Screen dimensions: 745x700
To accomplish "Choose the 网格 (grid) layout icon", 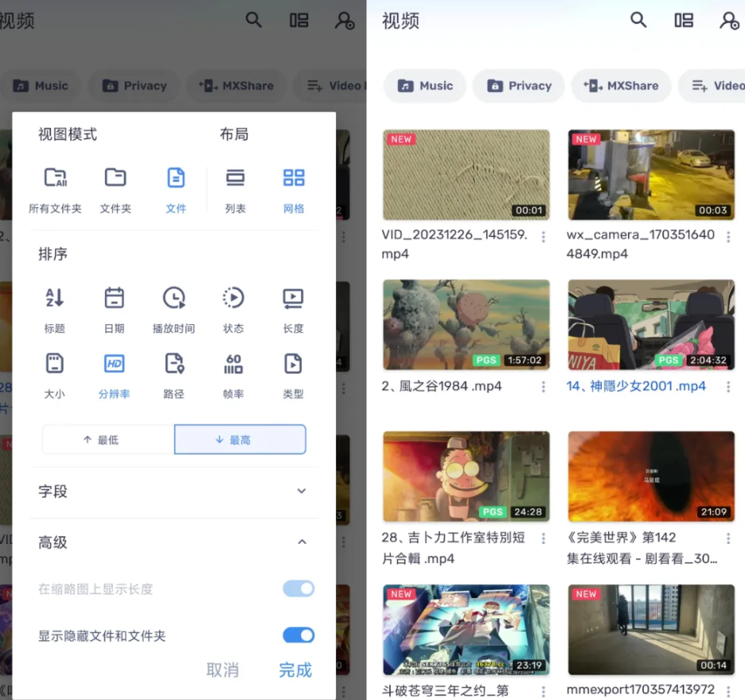I will tap(294, 178).
